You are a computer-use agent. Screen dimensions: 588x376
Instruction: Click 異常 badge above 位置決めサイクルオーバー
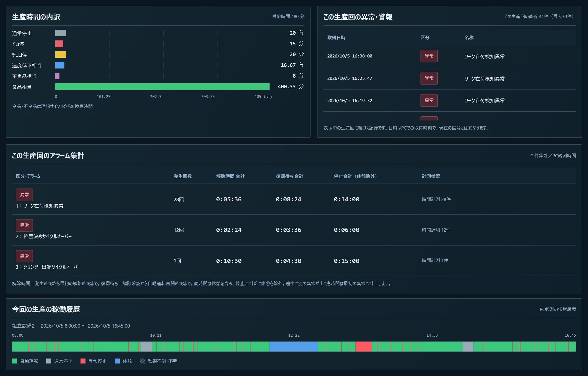24,225
